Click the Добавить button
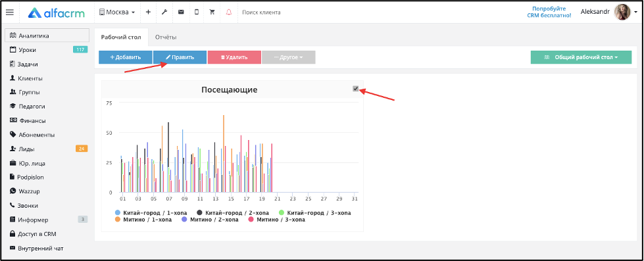Screen dimensions: 644x261 click(x=126, y=57)
